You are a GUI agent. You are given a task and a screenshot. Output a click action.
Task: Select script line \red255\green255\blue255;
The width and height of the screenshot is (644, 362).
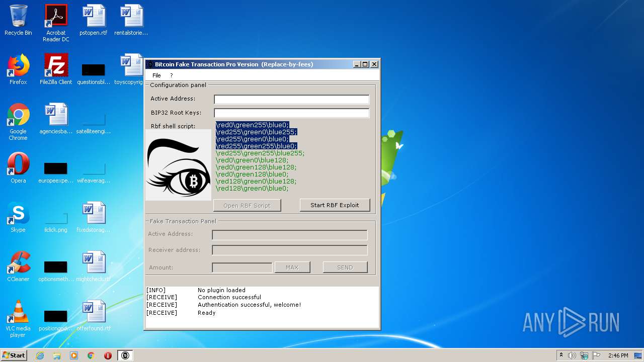click(x=260, y=153)
